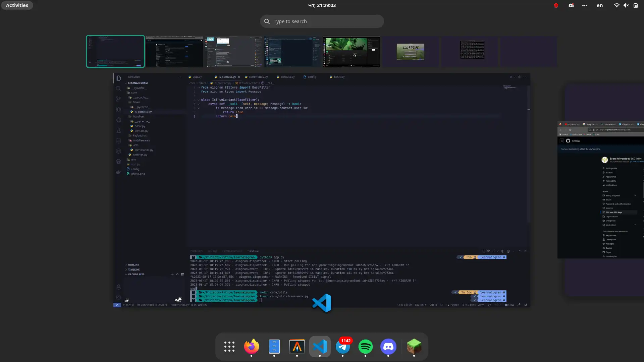Open VS Code Run and Debug icon
Screen dimensions: 644x362
[x=118, y=109]
